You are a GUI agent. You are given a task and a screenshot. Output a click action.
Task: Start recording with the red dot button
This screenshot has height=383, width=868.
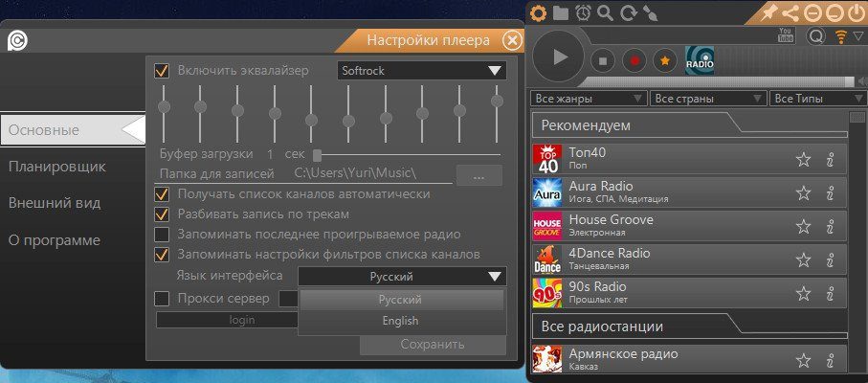click(634, 61)
